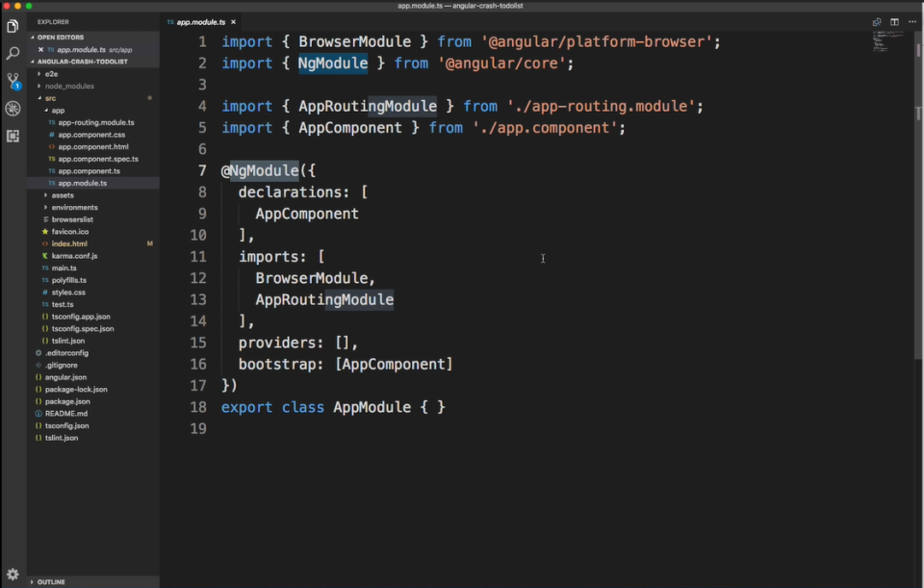Select app.module.ts under OPEN EDITORS
This screenshot has height=588, width=924.
click(x=82, y=48)
